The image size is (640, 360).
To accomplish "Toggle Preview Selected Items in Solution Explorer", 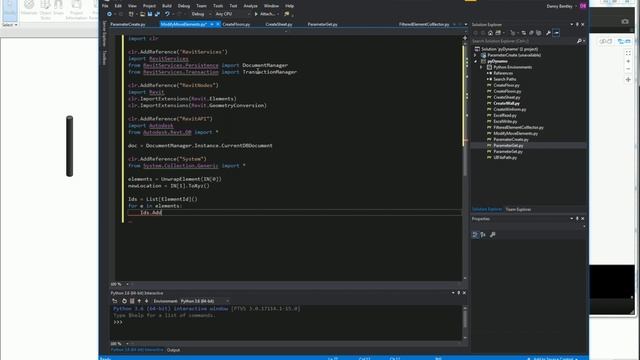I will click(556, 33).
